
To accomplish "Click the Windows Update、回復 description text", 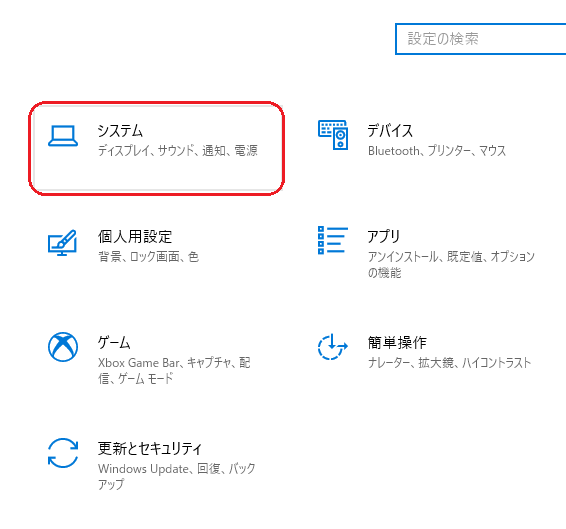I will 177,476.
